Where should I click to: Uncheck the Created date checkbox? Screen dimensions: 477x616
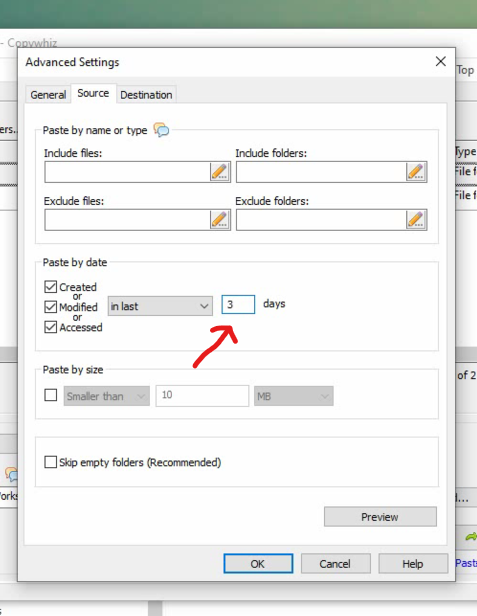click(x=50, y=287)
